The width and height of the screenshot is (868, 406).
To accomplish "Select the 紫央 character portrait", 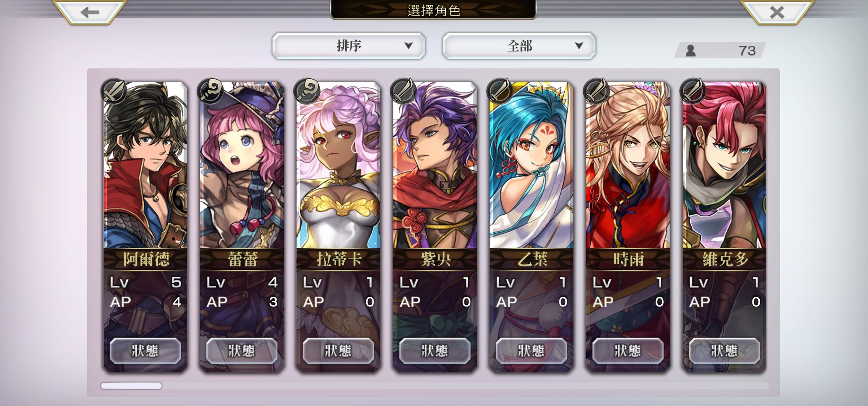I will click(x=435, y=165).
